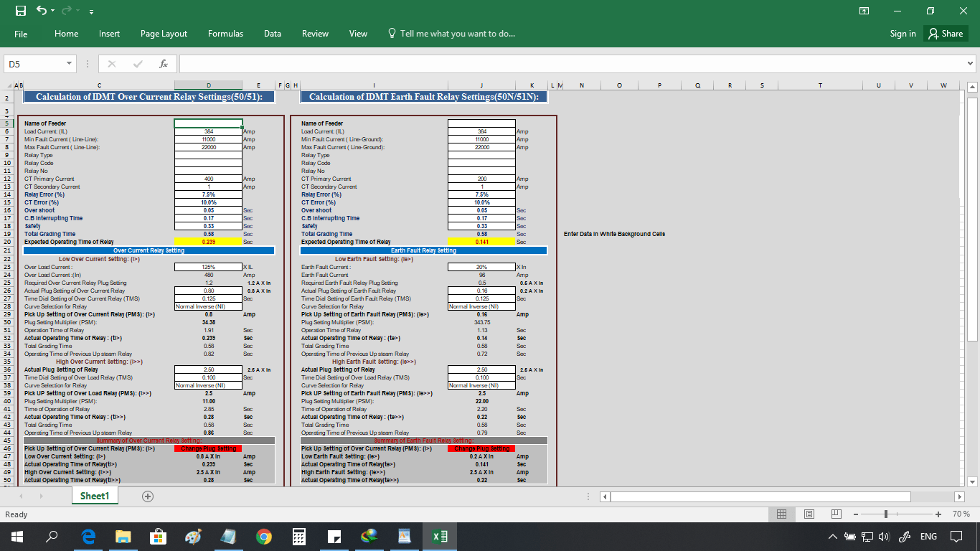Viewport: 980px width, 551px height.
Task: Click Tell me what you want to do box
Action: (x=451, y=34)
